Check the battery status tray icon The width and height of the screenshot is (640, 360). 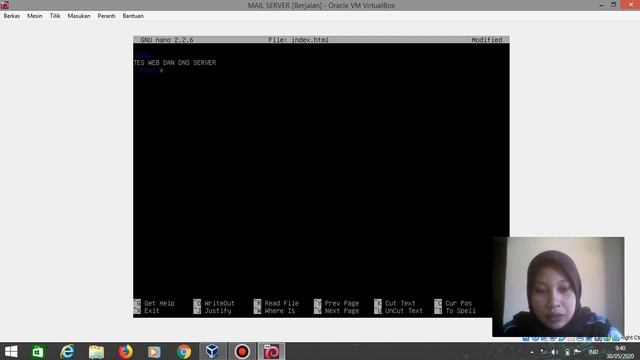click(567, 352)
